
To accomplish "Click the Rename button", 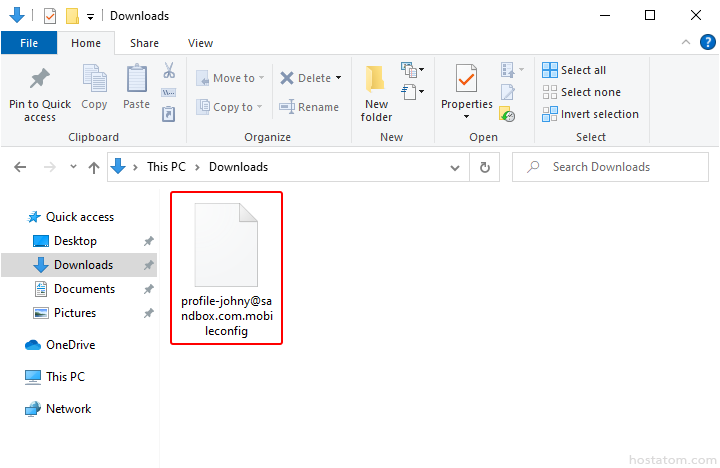I will pyautogui.click(x=309, y=107).
